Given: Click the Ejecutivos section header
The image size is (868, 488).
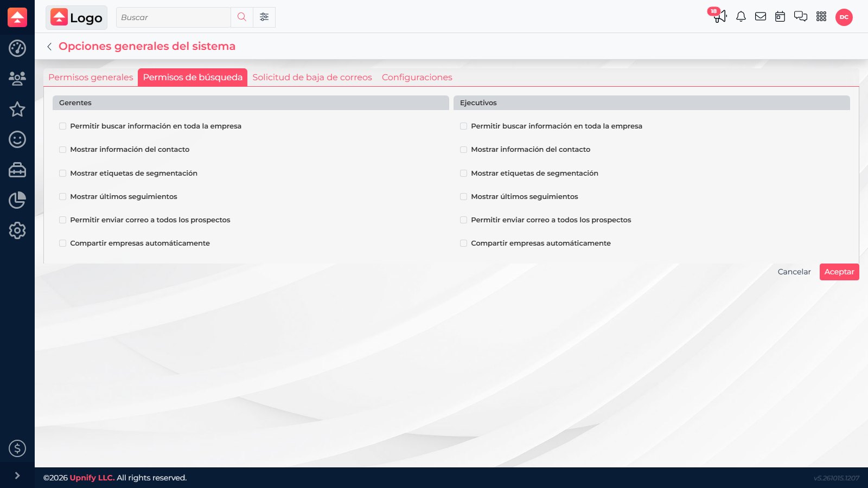Looking at the screenshot, I should (652, 103).
